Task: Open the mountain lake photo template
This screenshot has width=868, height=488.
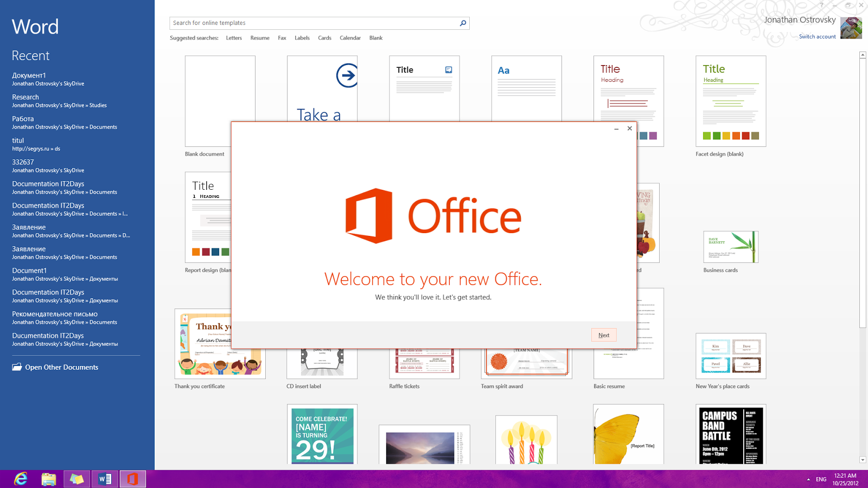Action: pyautogui.click(x=424, y=445)
